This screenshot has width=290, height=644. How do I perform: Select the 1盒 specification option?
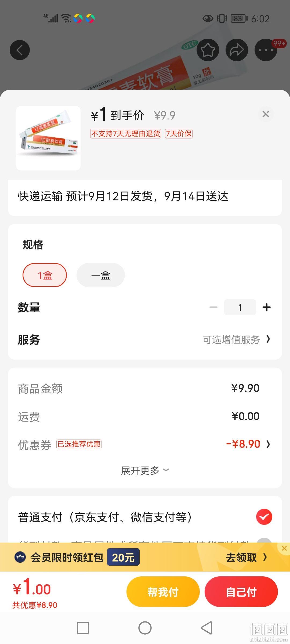point(45,275)
